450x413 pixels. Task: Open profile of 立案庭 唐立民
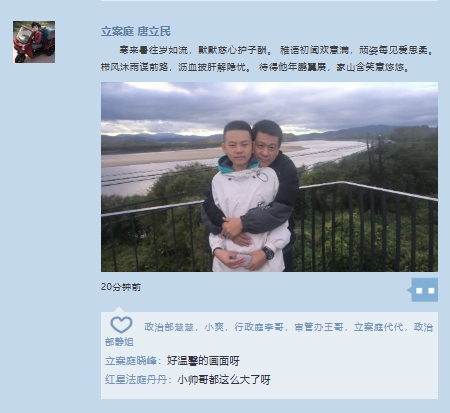coord(136,31)
